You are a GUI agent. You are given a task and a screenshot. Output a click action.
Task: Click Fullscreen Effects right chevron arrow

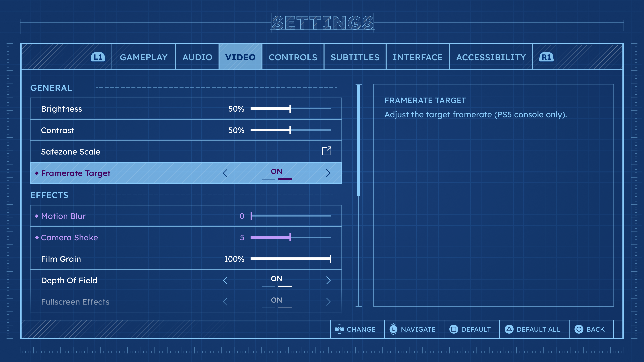[328, 302]
